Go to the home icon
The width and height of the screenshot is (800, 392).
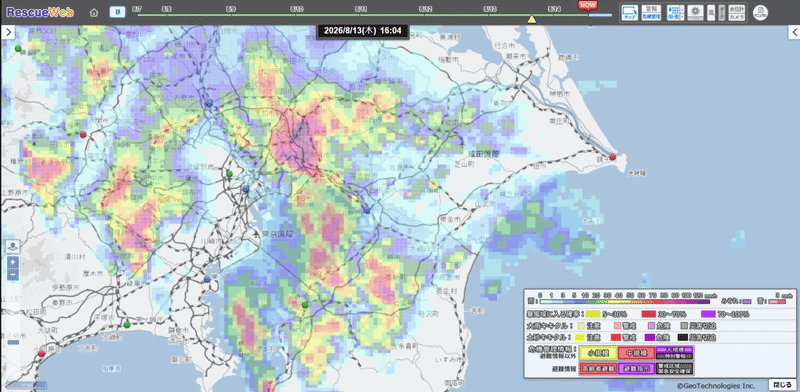tap(93, 13)
